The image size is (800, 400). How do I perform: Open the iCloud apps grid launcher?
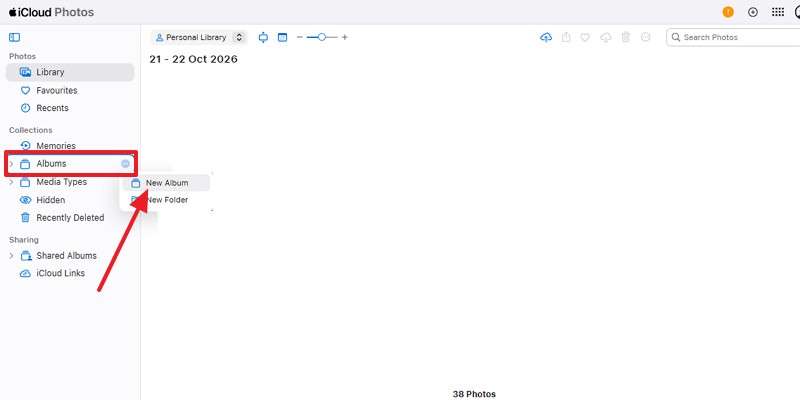click(x=778, y=12)
